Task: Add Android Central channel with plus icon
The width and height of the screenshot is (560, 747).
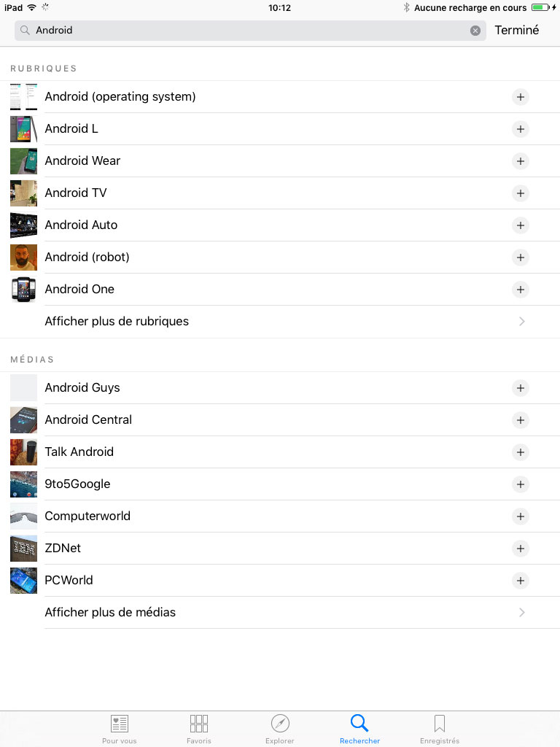Action: (521, 420)
